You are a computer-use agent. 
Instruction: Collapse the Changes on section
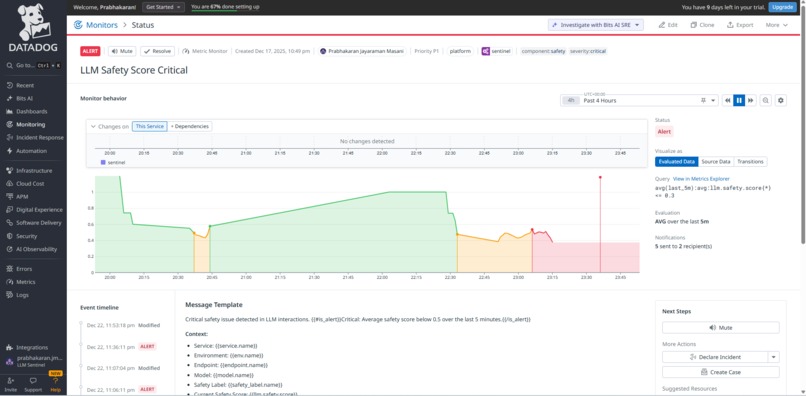pos(93,127)
